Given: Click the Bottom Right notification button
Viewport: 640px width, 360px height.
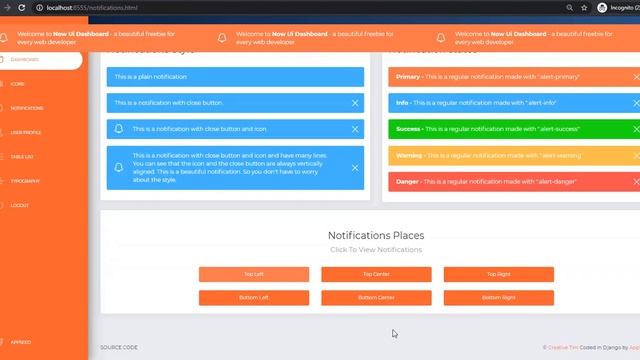Looking at the screenshot, I should (x=499, y=298).
